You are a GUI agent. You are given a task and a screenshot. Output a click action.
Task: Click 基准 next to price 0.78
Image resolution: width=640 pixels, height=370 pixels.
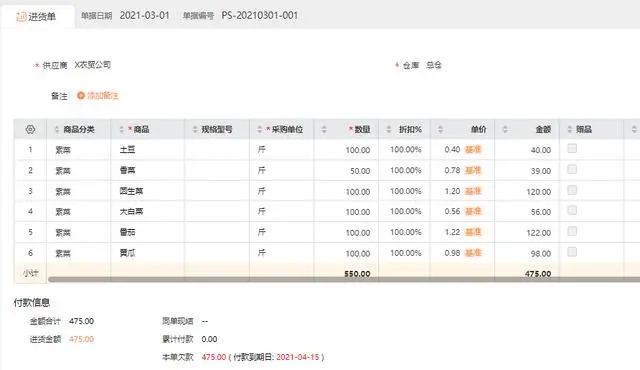pos(473,170)
